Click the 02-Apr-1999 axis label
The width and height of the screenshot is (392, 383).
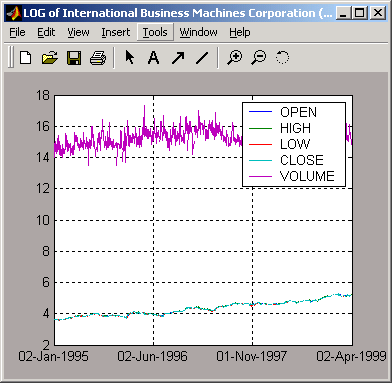pyautogui.click(x=351, y=356)
